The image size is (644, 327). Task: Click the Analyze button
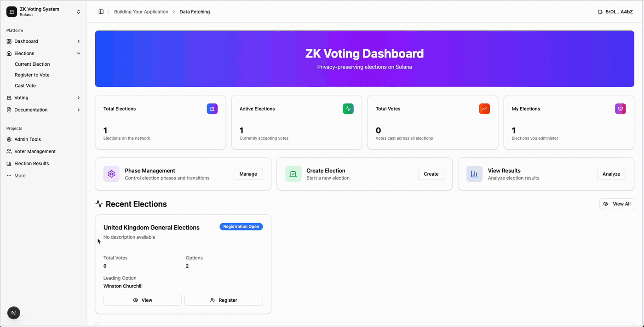click(x=611, y=174)
